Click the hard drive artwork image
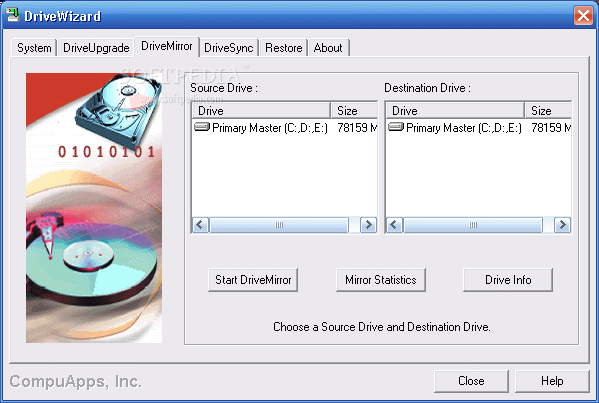 (94, 208)
